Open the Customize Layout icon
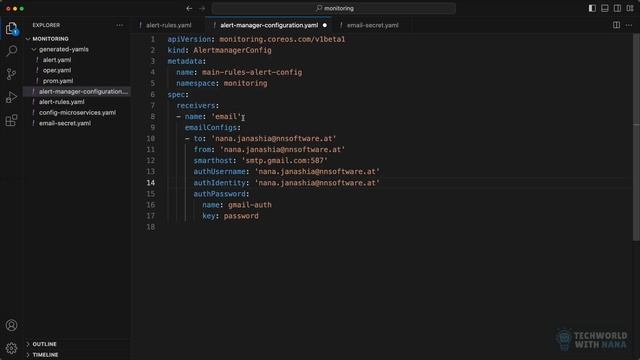Viewport: 640px width, 360px height. point(630,8)
